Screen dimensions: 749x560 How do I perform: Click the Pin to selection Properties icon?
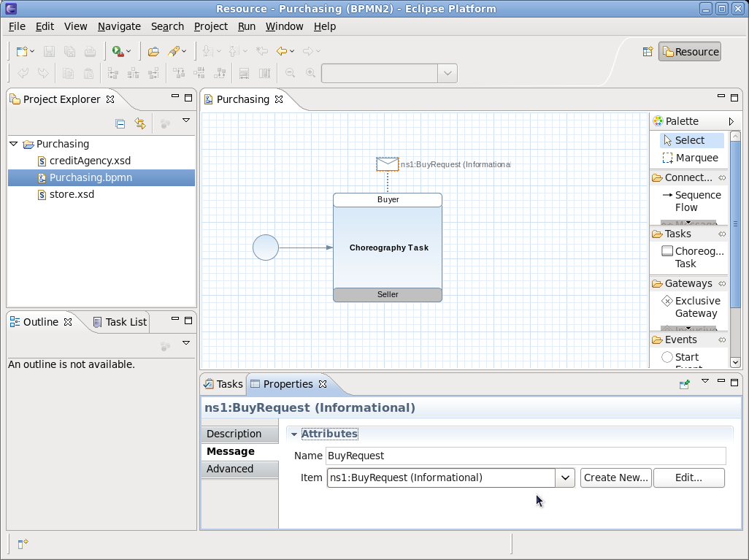coord(685,384)
